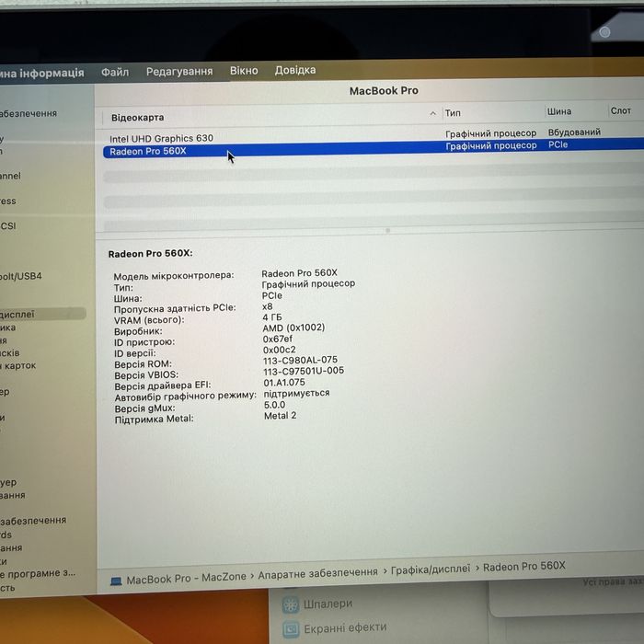Click VBIOS version 113-C97501U-005
The height and width of the screenshot is (644, 644).
click(x=304, y=371)
